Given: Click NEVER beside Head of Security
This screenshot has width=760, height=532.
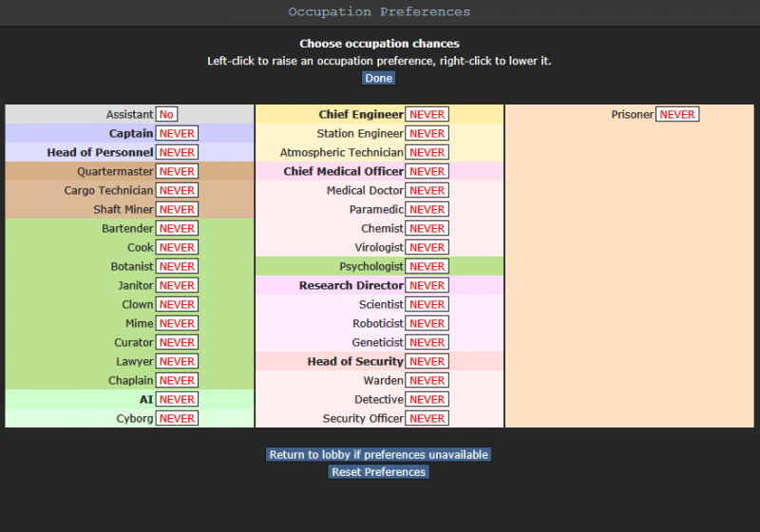Looking at the screenshot, I should [x=427, y=361].
